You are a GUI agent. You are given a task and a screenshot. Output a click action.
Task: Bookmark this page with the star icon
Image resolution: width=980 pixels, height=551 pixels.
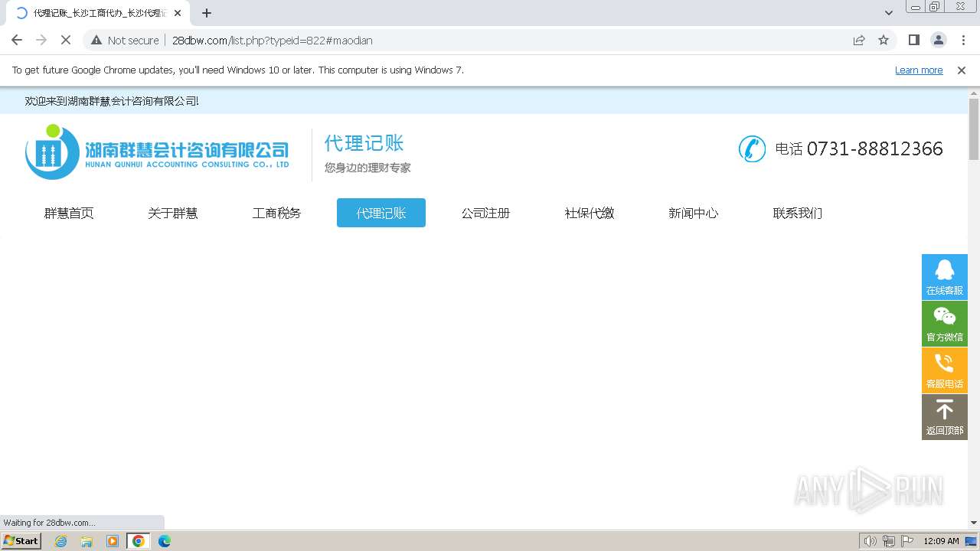point(884,40)
